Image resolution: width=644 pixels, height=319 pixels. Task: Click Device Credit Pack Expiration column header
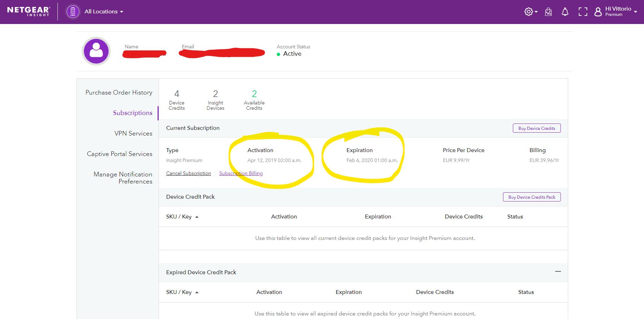coord(378,217)
